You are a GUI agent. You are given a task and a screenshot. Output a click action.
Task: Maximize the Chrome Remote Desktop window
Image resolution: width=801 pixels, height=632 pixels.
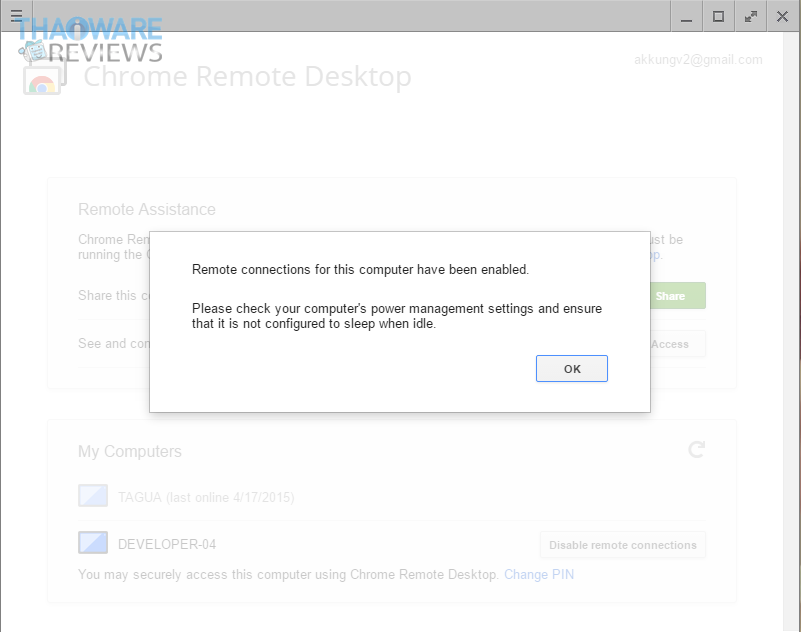pyautogui.click(x=718, y=16)
